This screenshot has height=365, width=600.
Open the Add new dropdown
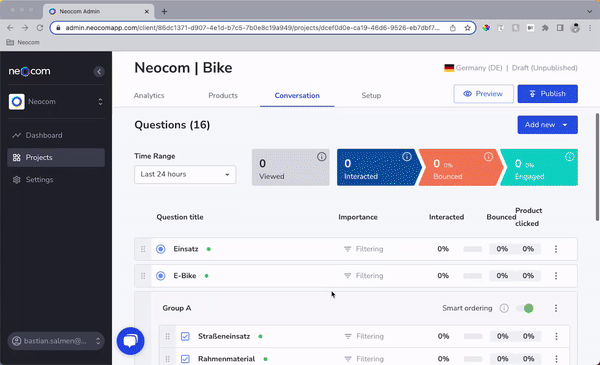[548, 125]
